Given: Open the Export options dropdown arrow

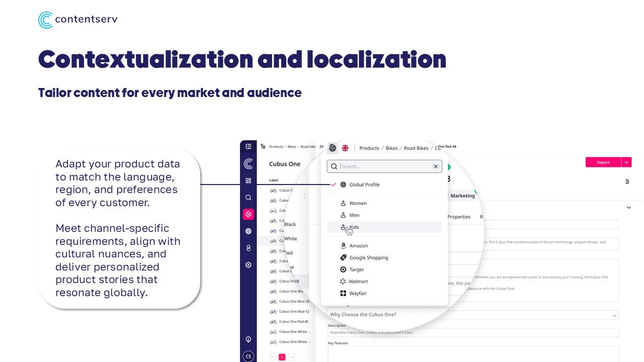Looking at the screenshot, I should point(626,162).
